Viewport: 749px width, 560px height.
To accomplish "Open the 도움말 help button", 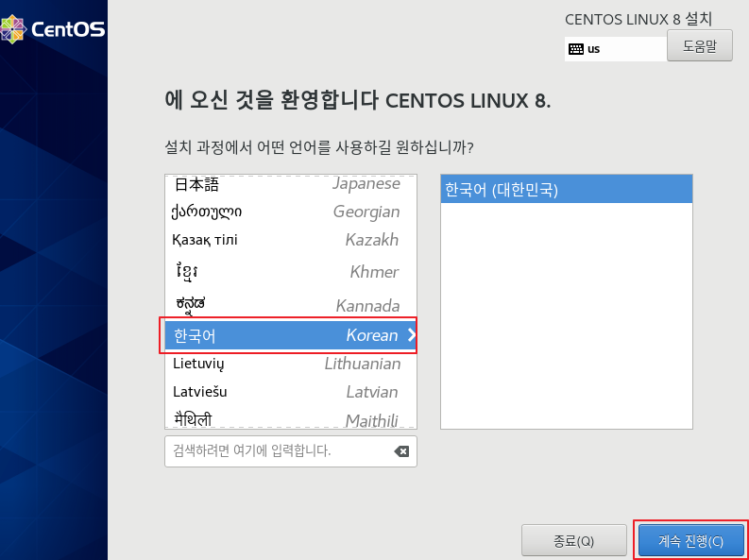I will pos(699,45).
